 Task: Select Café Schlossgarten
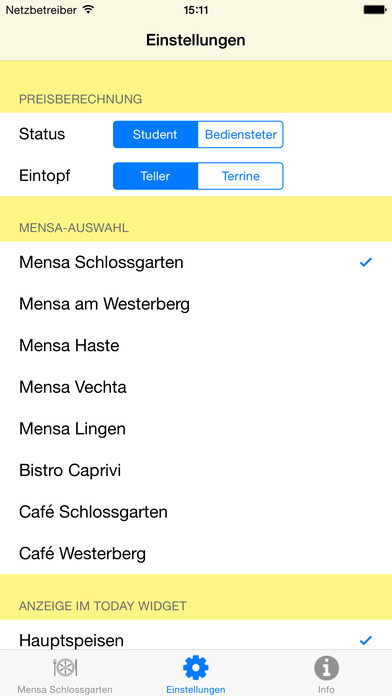tap(196, 512)
